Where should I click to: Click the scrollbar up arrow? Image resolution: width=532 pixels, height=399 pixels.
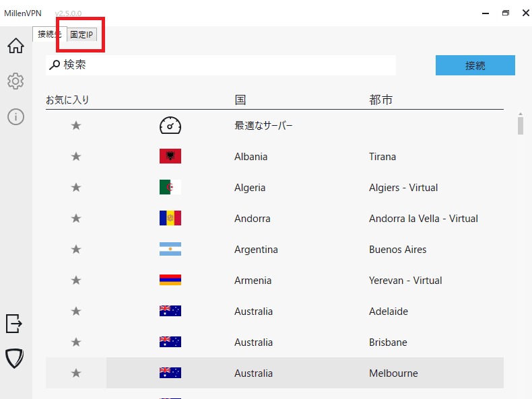click(x=521, y=114)
